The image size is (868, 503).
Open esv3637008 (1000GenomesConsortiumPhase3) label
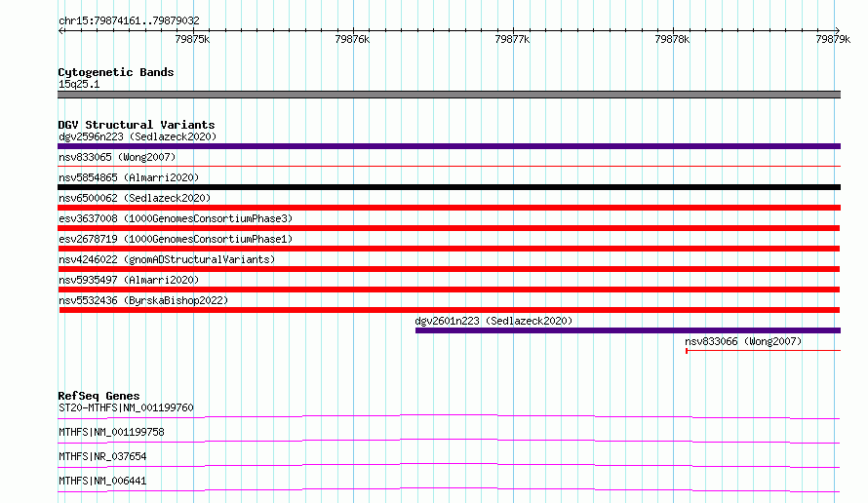pos(176,218)
